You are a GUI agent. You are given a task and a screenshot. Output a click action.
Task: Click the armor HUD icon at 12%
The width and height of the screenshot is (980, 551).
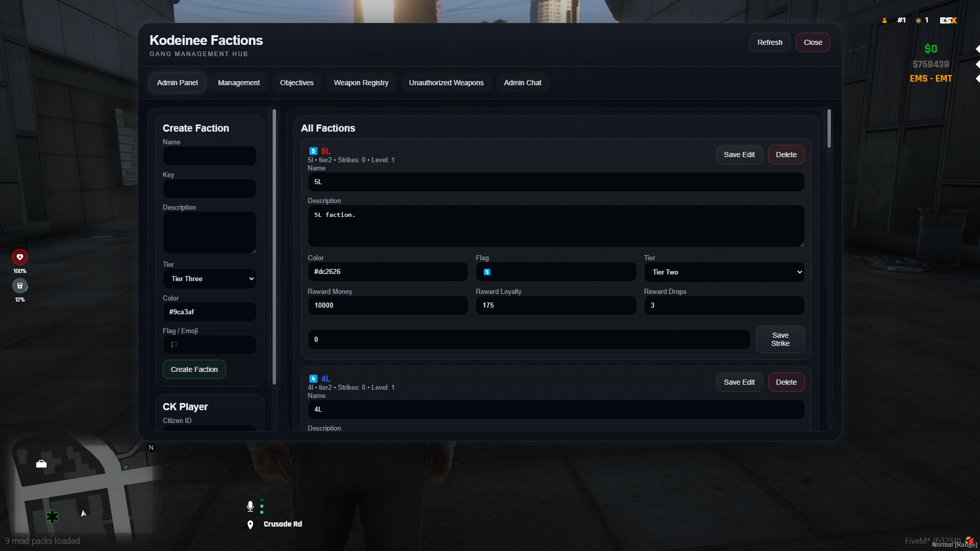pyautogui.click(x=20, y=286)
